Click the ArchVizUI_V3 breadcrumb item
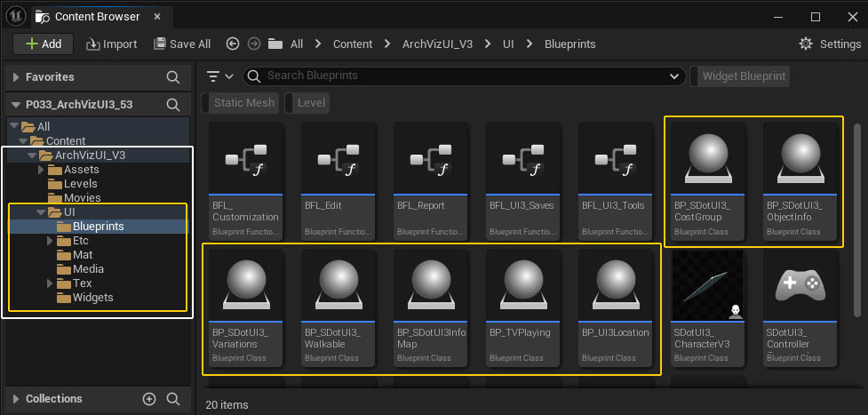Viewport: 868px width, 415px height. point(437,44)
